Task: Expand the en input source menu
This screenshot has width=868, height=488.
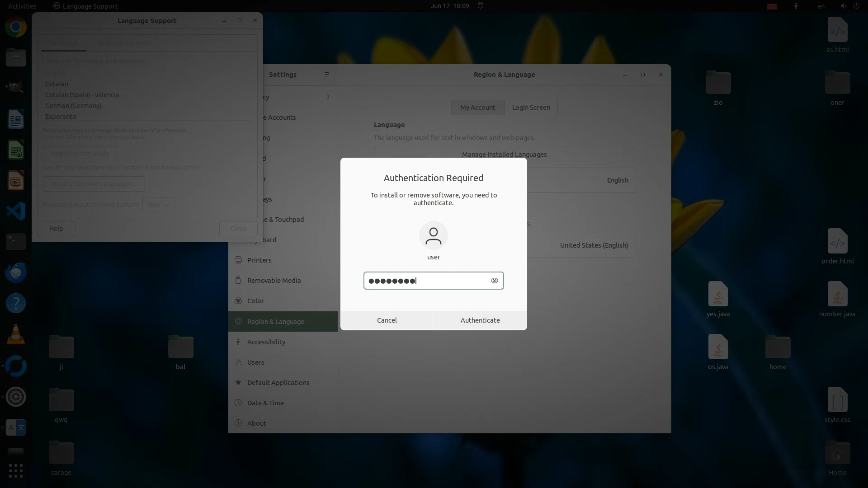Action: pyautogui.click(x=821, y=6)
